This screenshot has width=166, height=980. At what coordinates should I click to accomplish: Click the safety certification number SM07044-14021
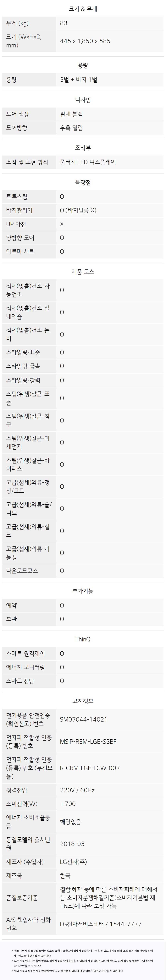pos(83,719)
